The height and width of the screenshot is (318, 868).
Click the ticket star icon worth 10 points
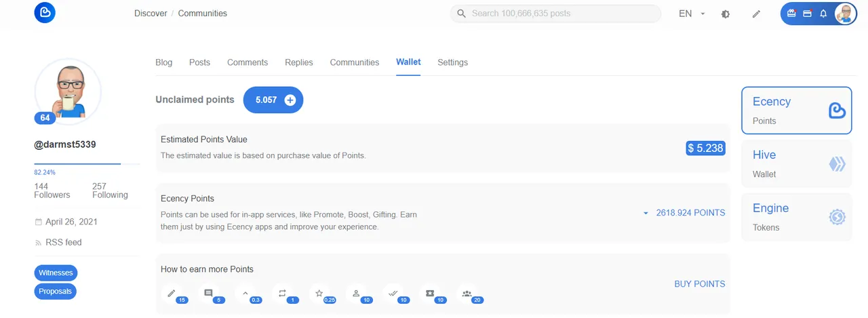[430, 293]
